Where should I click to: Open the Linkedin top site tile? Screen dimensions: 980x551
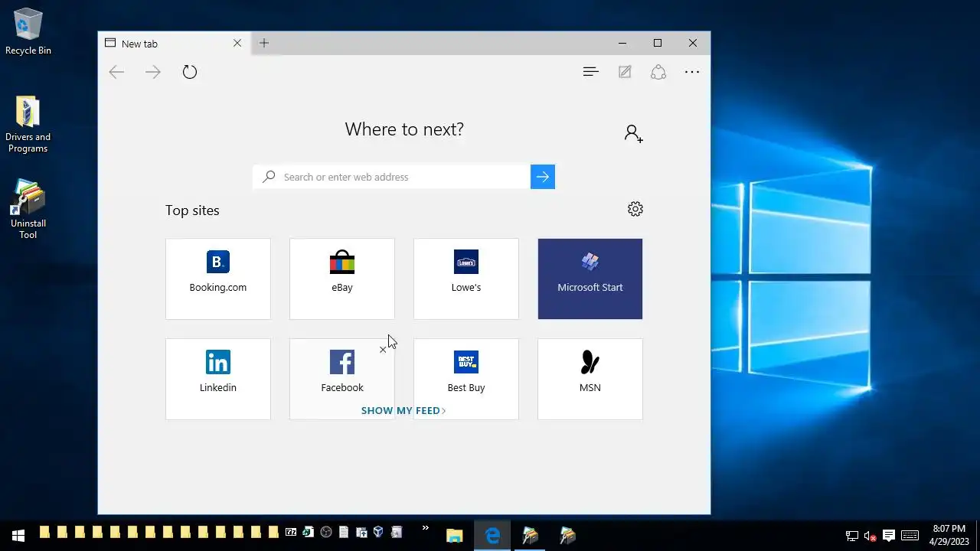(218, 379)
